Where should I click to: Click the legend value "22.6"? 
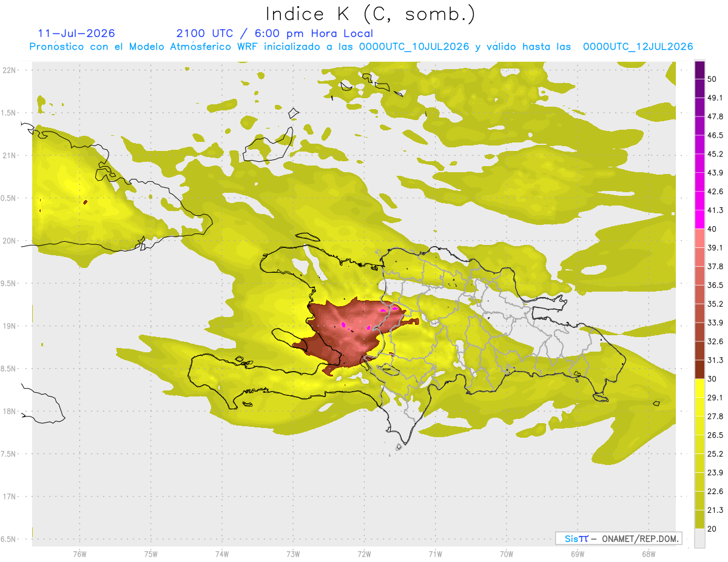716,492
